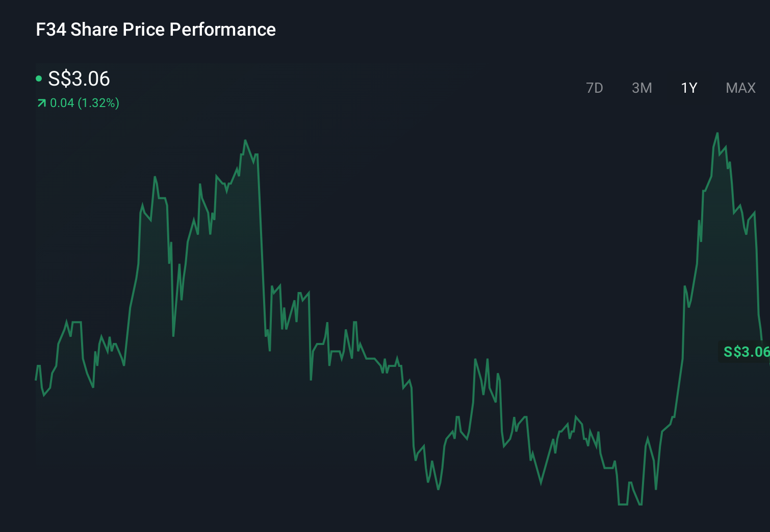The image size is (770, 532).
Task: Re-select the active 1Y tab
Action: 688,88
